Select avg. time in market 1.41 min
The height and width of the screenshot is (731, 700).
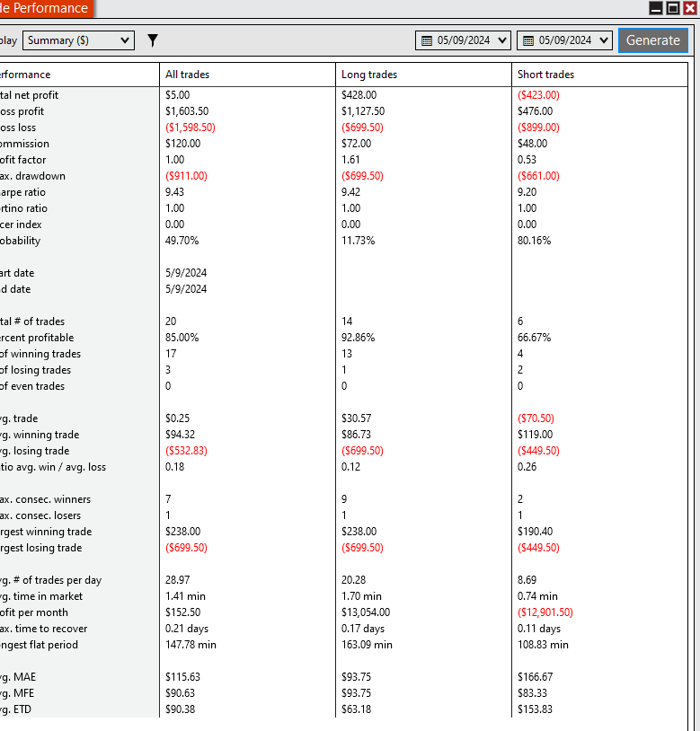(185, 596)
